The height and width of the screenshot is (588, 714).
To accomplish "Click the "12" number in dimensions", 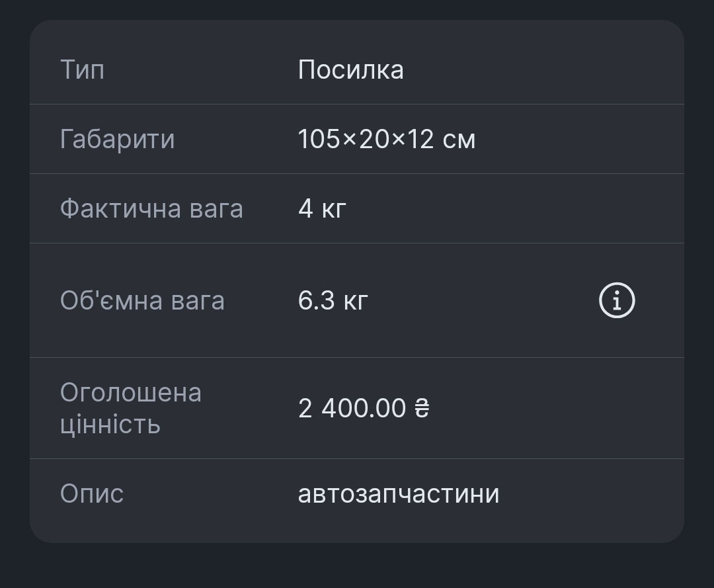I will click(420, 140).
